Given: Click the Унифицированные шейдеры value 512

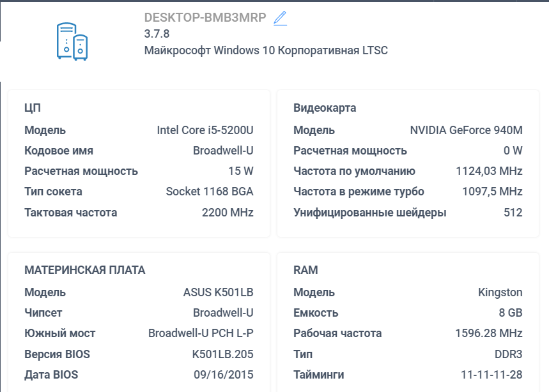Looking at the screenshot, I should pos(513,213).
